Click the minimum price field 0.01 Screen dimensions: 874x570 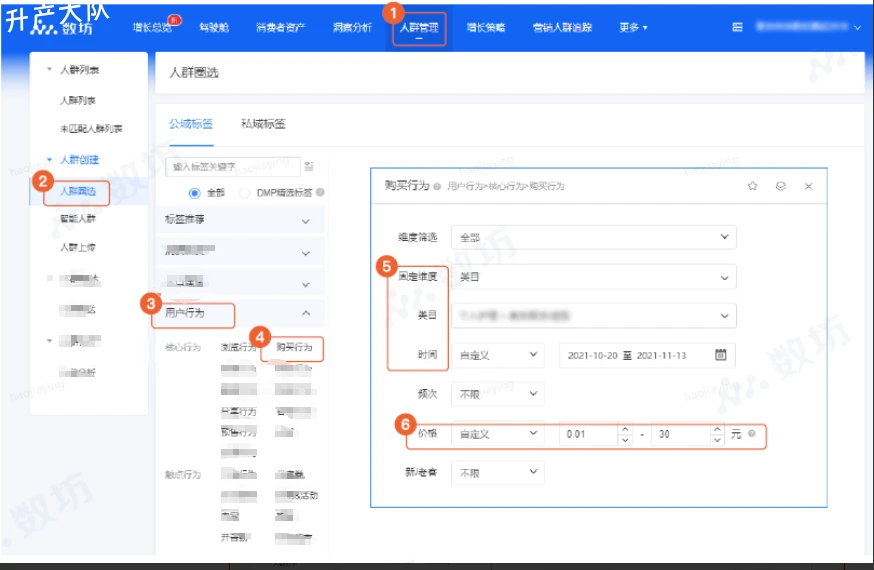(x=589, y=434)
